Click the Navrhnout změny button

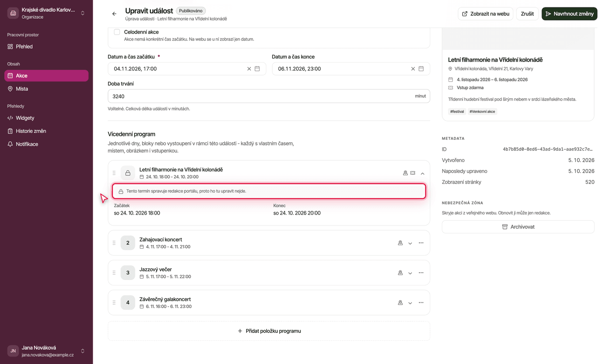pyautogui.click(x=570, y=14)
